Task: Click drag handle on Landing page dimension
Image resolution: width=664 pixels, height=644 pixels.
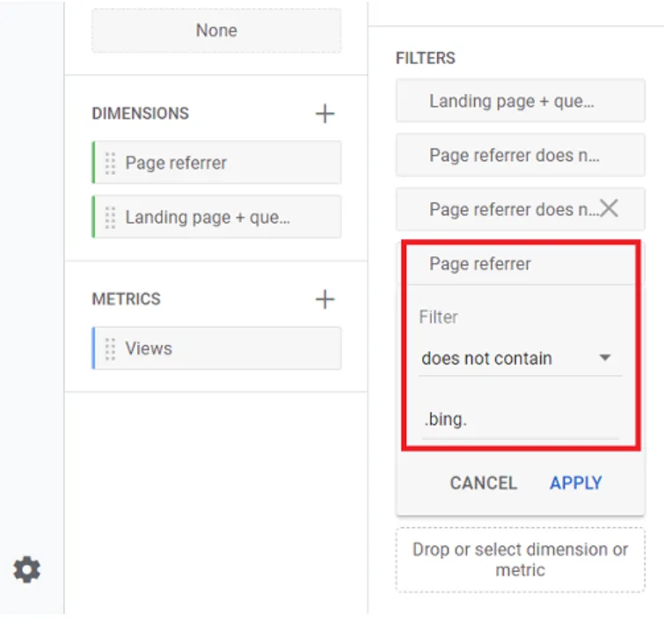Action: (x=111, y=216)
